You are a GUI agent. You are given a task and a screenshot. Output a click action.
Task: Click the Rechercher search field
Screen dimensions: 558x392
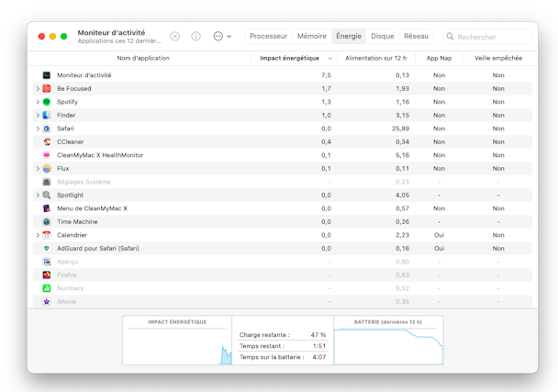coord(486,37)
